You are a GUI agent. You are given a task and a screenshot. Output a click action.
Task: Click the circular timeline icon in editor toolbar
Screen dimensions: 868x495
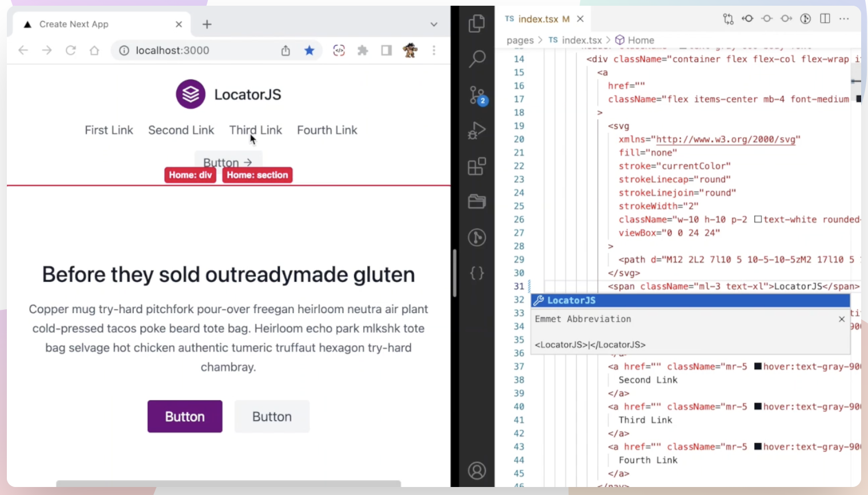[806, 19]
